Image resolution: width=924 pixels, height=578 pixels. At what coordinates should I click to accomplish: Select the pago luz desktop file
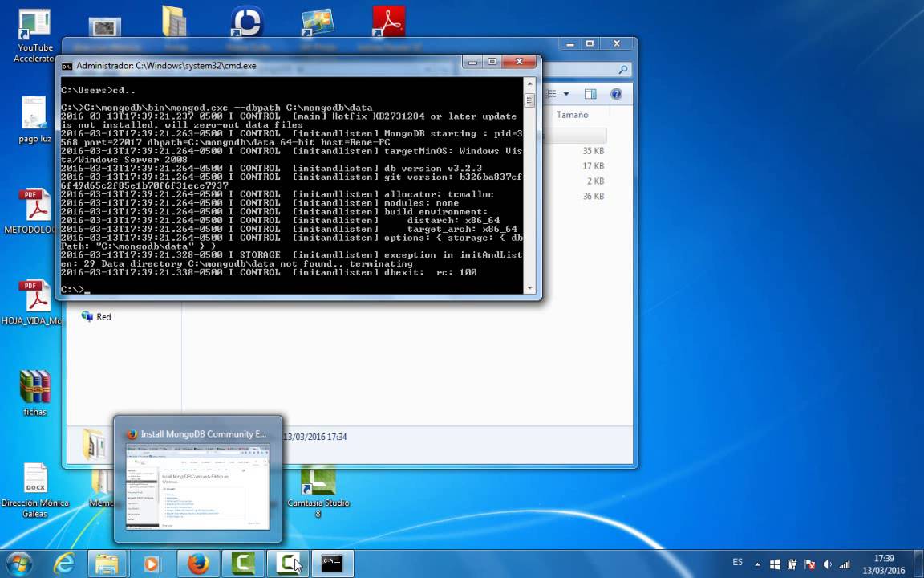(x=34, y=120)
